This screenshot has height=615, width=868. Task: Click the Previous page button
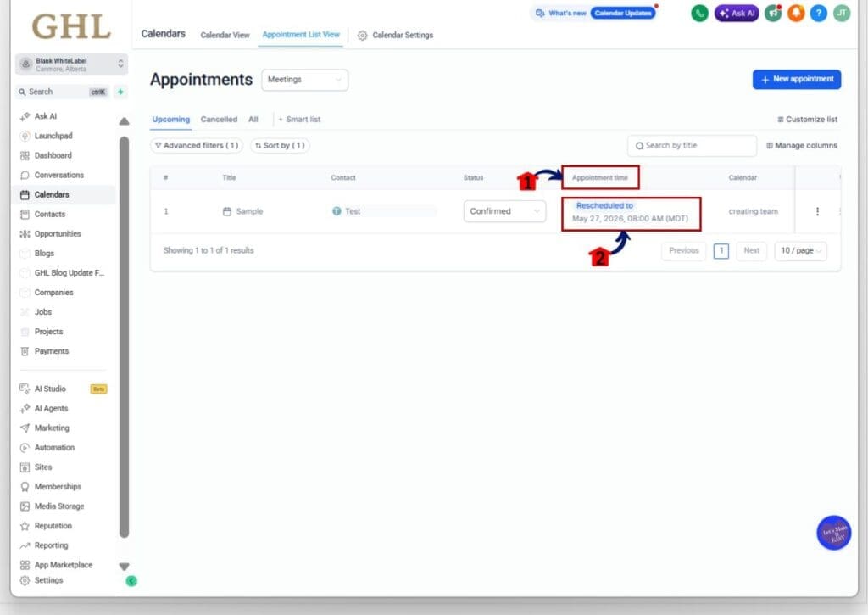[684, 250]
